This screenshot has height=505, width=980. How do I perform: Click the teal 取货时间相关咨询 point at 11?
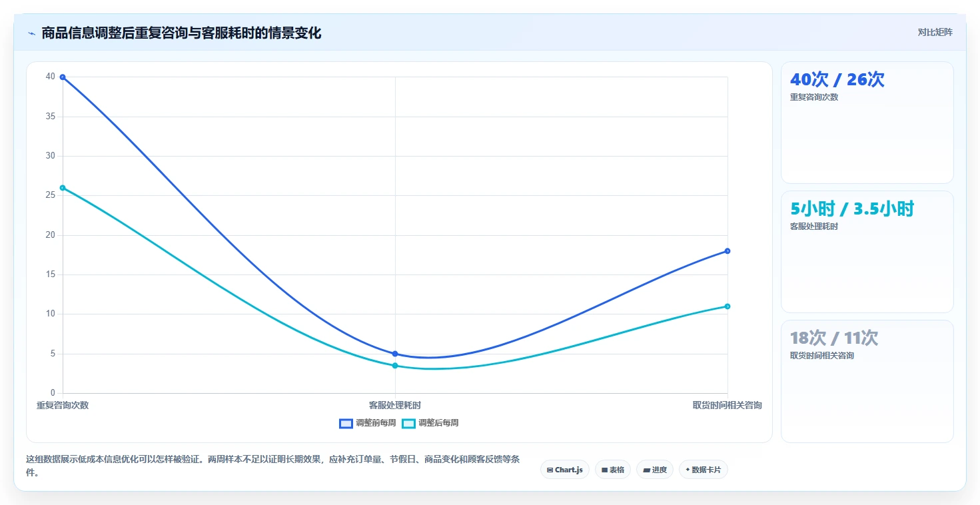[x=728, y=306]
